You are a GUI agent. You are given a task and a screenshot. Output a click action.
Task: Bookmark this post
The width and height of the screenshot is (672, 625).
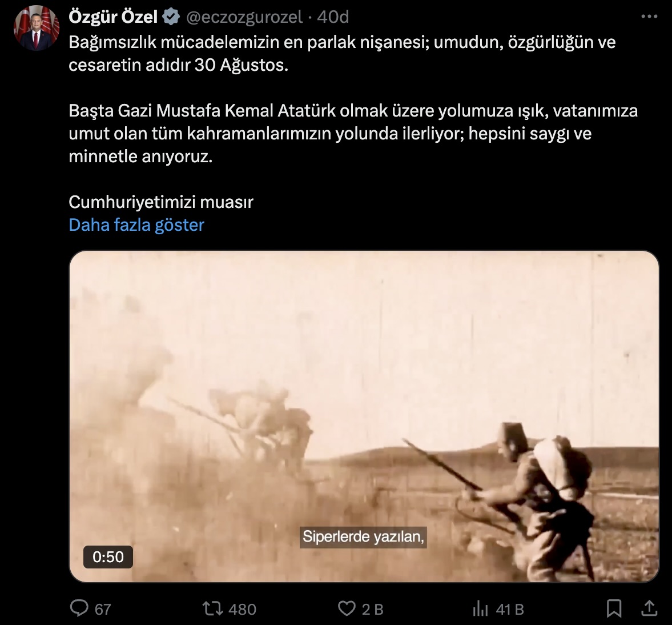coord(614,608)
